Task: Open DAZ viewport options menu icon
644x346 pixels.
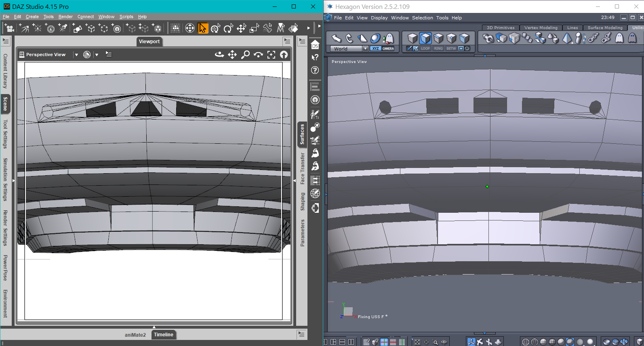Action: 109,54
